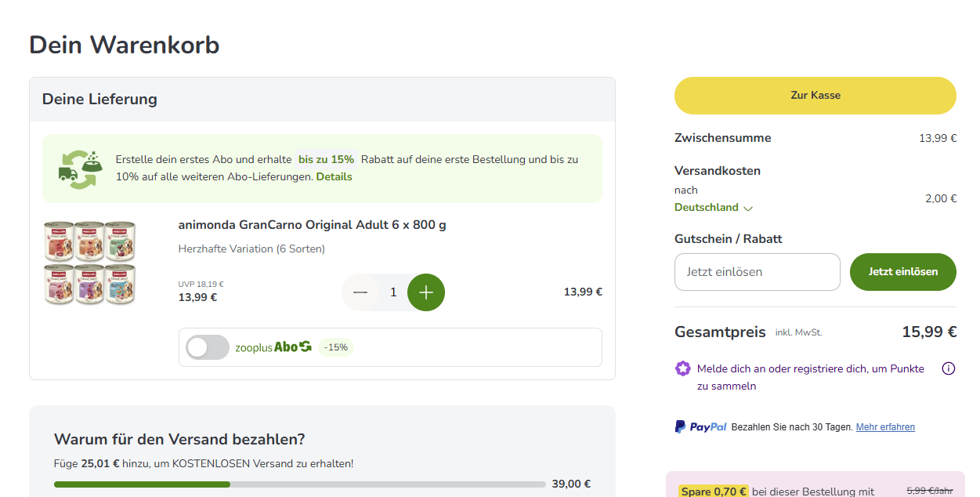Click the Jetzt einlösen voucher input field
Image resolution: width=980 pixels, height=497 pixels.
pos(758,272)
